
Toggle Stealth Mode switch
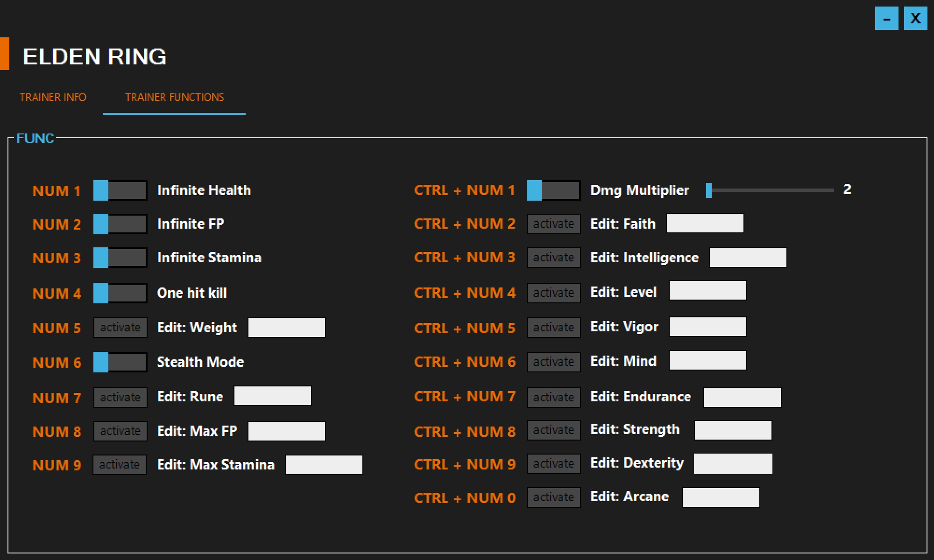(120, 362)
